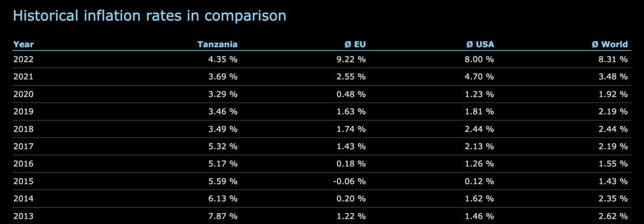
Task: Click the World 2.62 % value for 2013
Action: (612, 216)
